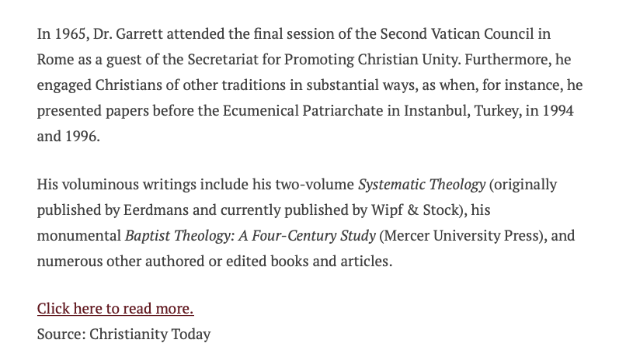Screen dimensions: 633x364
Task: Open the 'Click here to read more.' link
Action: (115, 309)
